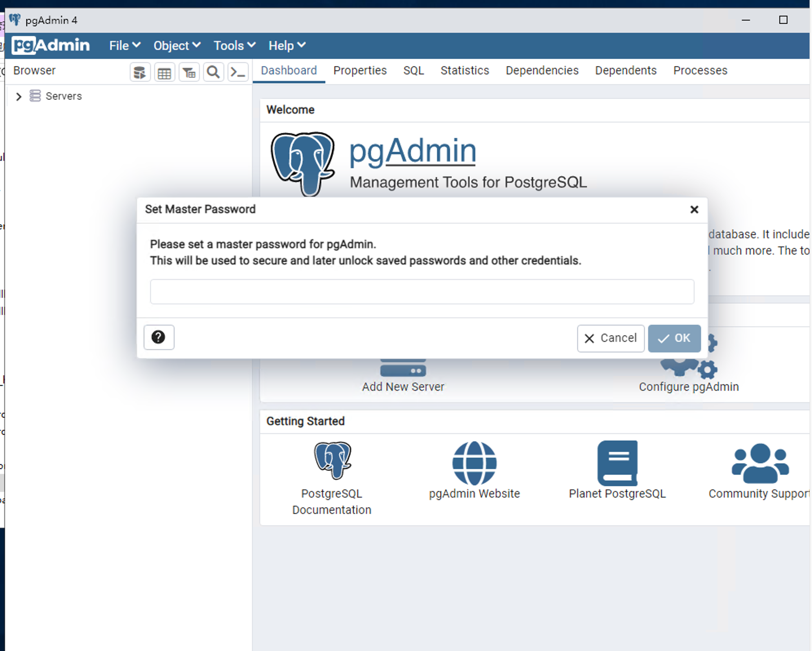
Task: Click the Community Support link text
Action: (x=759, y=494)
